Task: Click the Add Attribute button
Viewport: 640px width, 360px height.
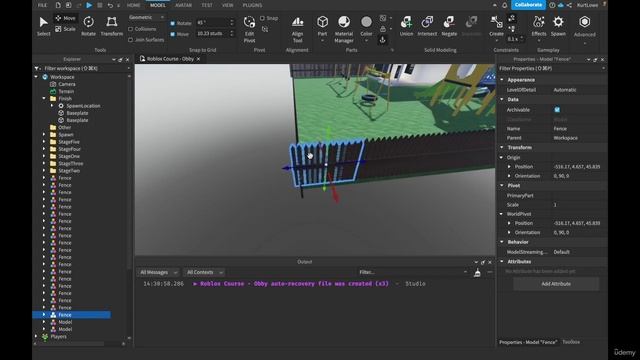Action: 556,284
